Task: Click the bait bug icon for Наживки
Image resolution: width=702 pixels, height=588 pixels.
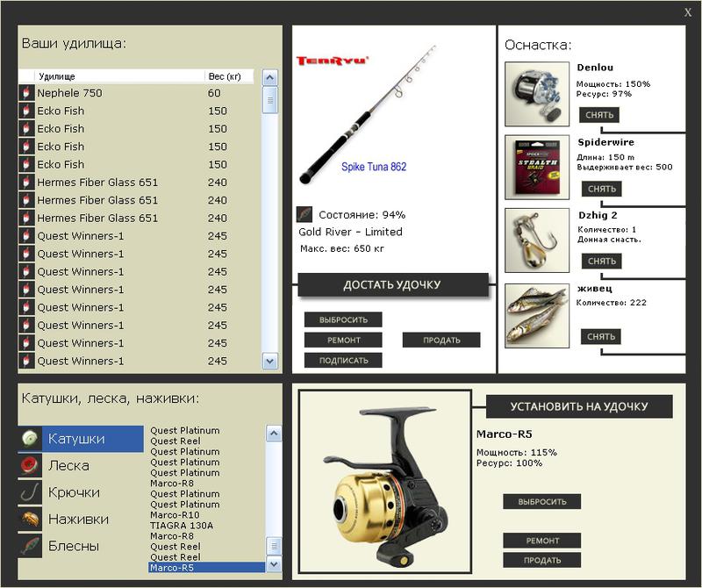Action: point(30,519)
